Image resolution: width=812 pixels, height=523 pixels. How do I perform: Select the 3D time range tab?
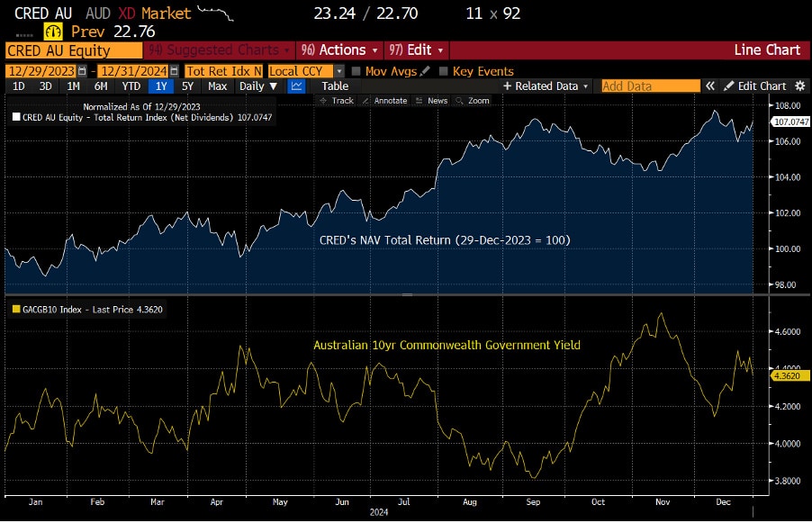tap(46, 86)
